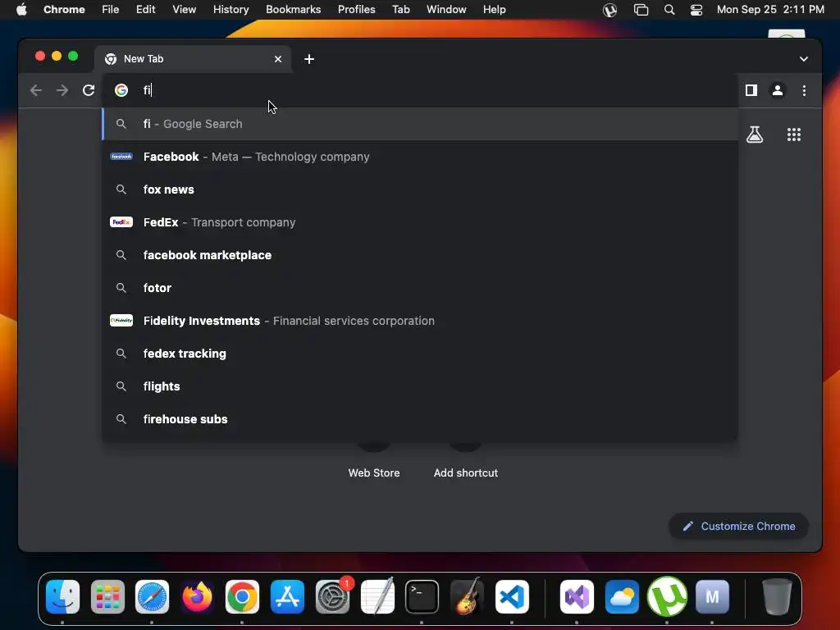The height and width of the screenshot is (630, 840).
Task: Launch Visual Studio Code from Dock
Action: pos(512,596)
